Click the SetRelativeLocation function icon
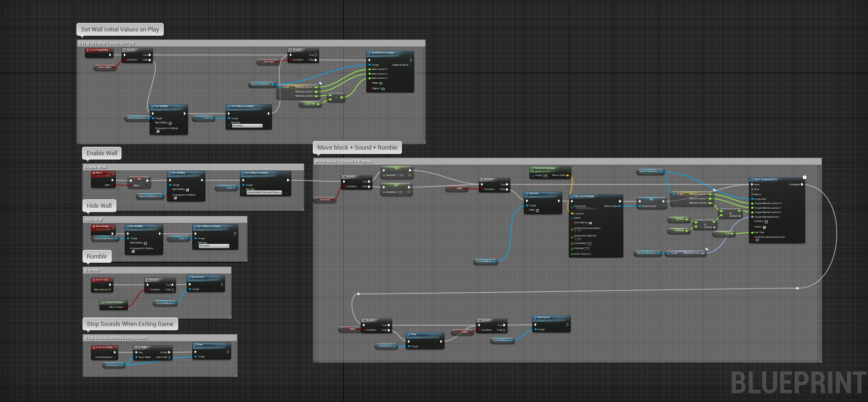 tap(370, 53)
